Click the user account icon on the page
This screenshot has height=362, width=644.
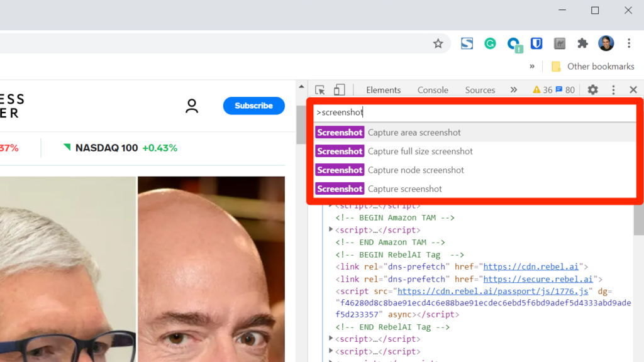[x=192, y=106]
